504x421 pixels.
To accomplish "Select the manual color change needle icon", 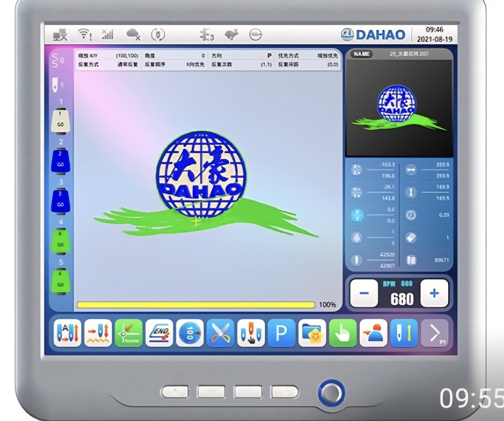I will (x=251, y=333).
